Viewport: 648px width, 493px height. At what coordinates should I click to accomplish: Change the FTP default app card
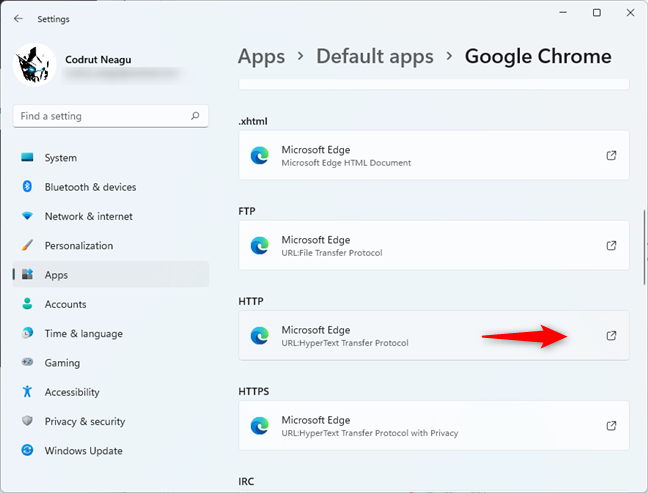(434, 245)
